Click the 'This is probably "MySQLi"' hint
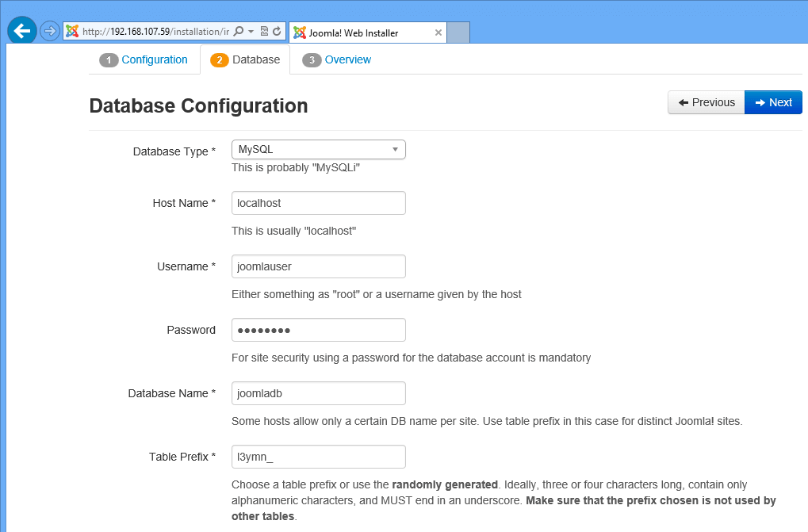Screen dimensions: 808x532 [x=296, y=167]
